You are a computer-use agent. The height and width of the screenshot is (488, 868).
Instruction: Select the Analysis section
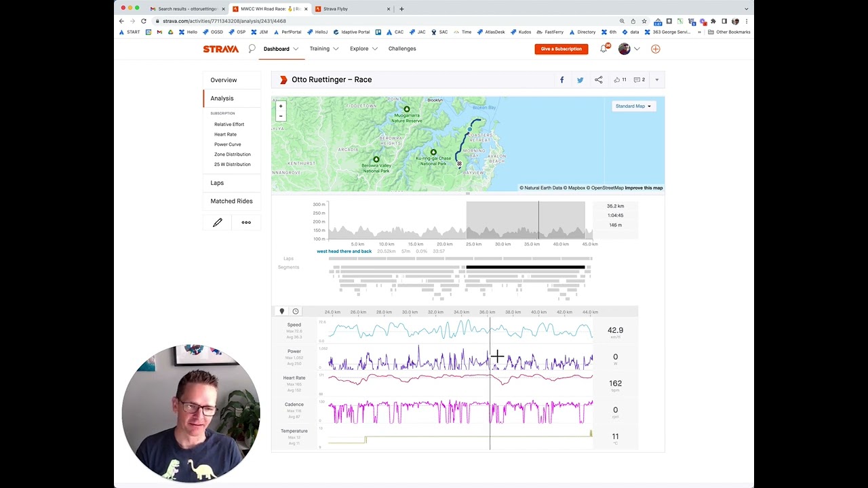(222, 98)
